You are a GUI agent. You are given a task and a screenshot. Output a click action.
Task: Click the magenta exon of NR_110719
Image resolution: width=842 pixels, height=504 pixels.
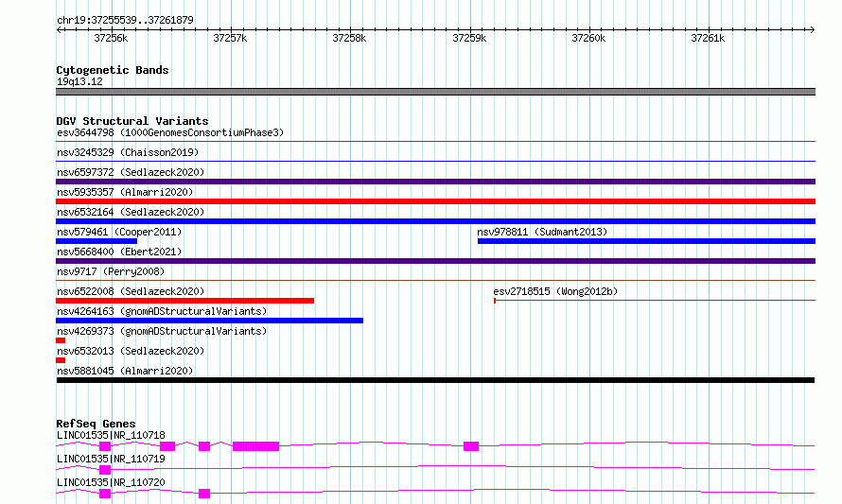[x=105, y=470]
